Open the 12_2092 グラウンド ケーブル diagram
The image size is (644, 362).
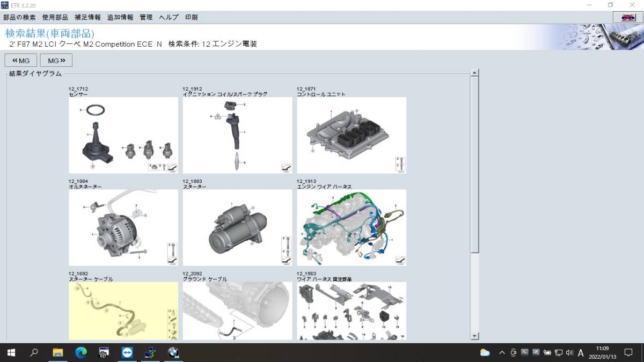tap(237, 311)
